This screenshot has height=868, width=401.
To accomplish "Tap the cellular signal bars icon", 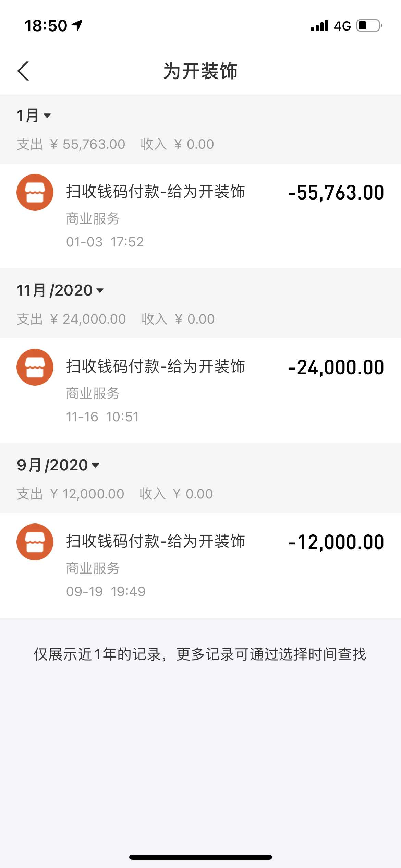I will (319, 26).
